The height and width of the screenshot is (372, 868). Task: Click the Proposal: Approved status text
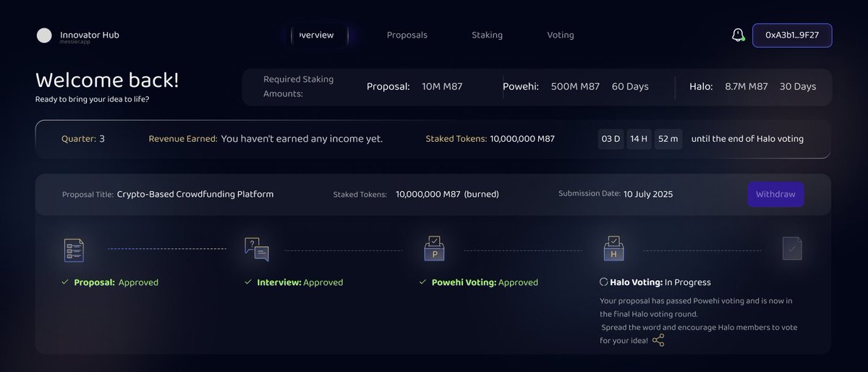point(116,282)
